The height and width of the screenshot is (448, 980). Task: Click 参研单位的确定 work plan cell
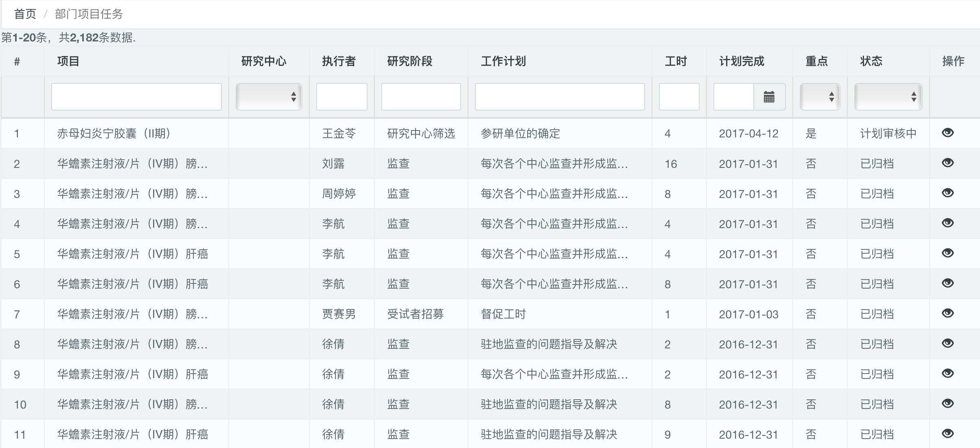(x=521, y=133)
